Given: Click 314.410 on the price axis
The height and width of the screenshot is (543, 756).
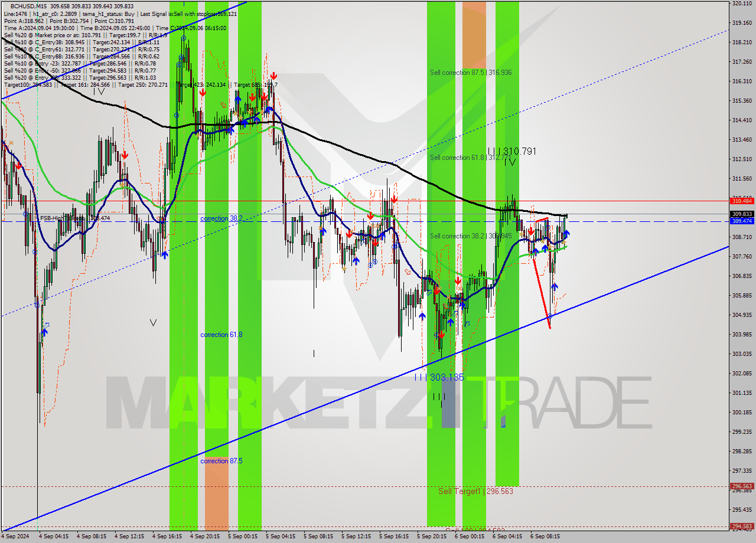Looking at the screenshot, I should 742,120.
